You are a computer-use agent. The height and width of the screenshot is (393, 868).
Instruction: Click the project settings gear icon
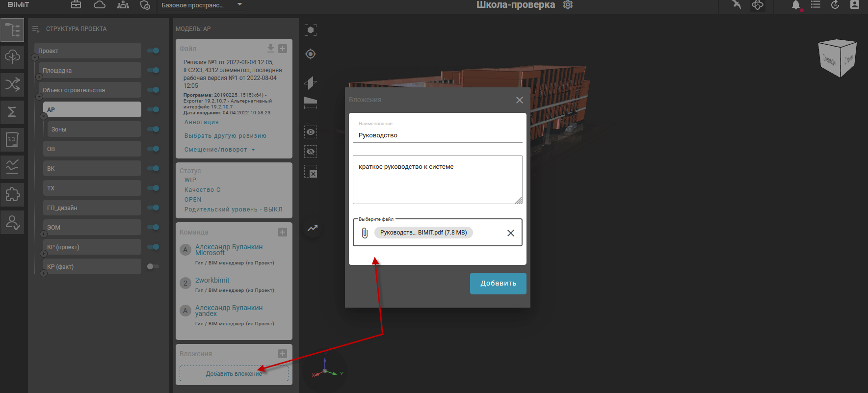tap(568, 5)
